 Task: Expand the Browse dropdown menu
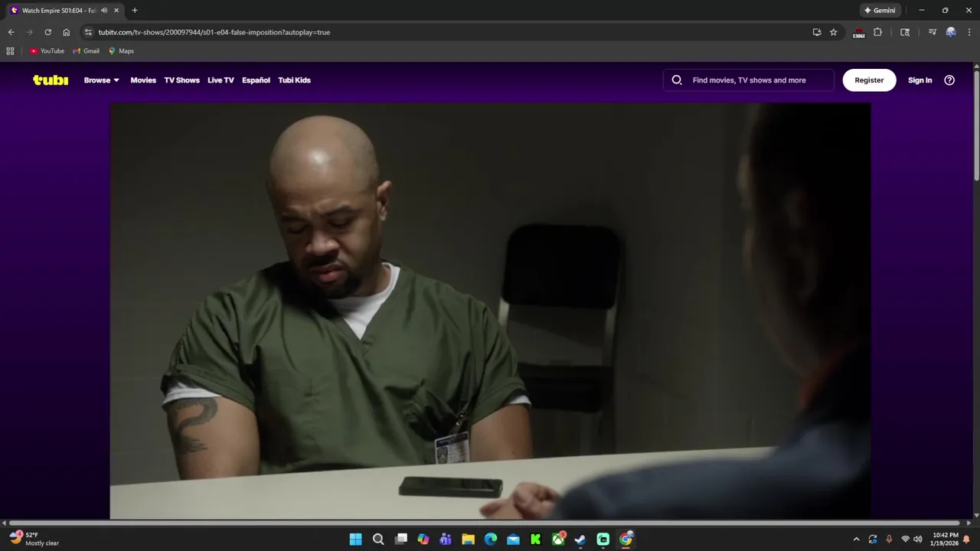(x=102, y=80)
